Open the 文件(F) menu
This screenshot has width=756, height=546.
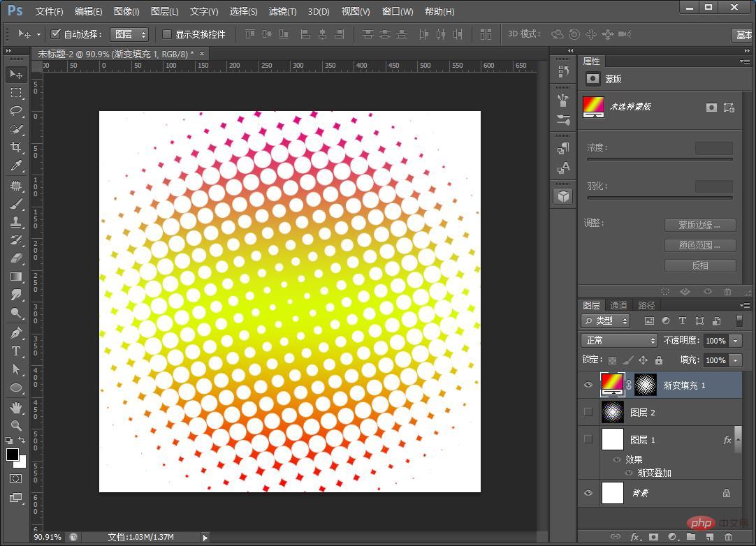pos(49,11)
